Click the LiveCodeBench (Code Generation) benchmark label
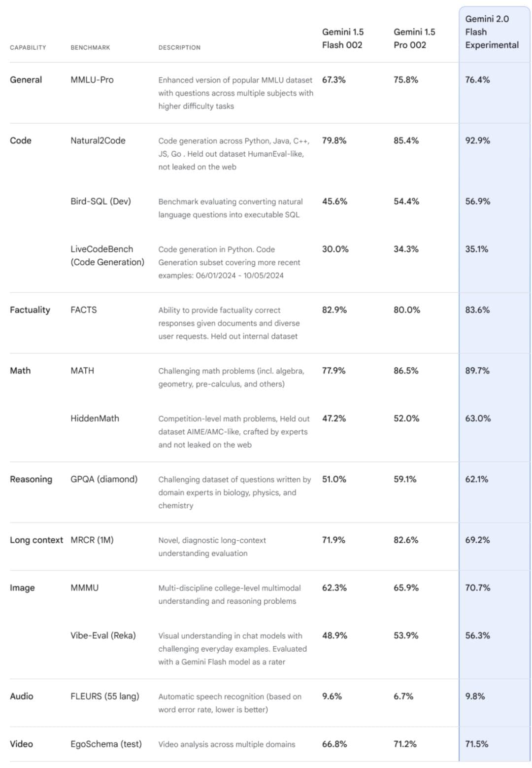532x768 pixels. [x=107, y=255]
